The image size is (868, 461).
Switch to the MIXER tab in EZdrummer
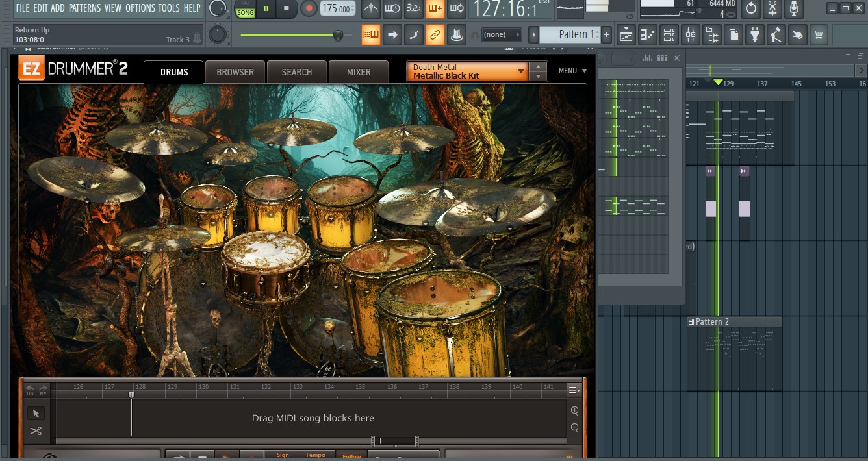pyautogui.click(x=358, y=72)
